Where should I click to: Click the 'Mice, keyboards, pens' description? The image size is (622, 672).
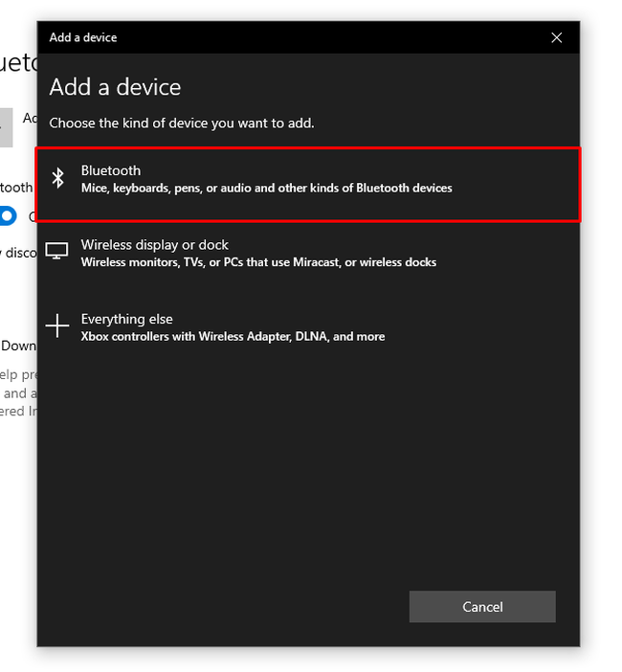pyautogui.click(x=266, y=189)
